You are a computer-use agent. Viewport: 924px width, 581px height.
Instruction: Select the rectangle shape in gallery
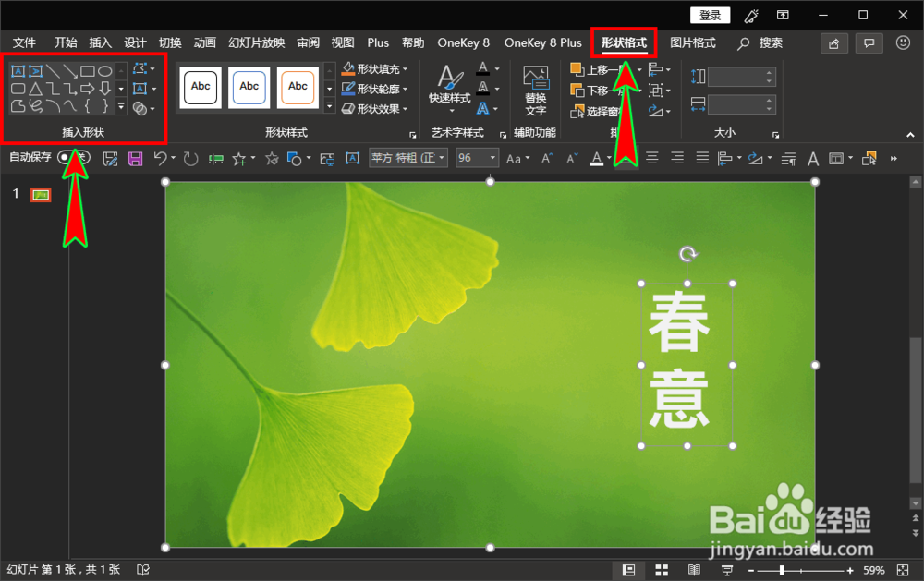87,71
